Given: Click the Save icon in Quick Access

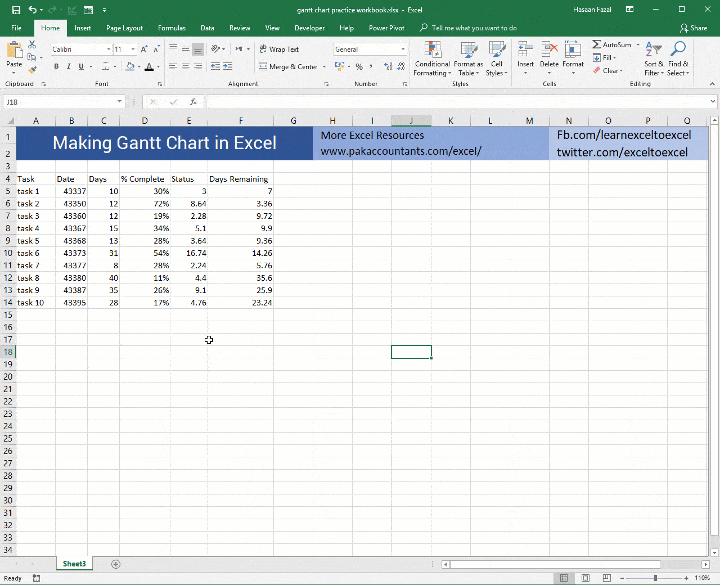Looking at the screenshot, I should [16, 10].
